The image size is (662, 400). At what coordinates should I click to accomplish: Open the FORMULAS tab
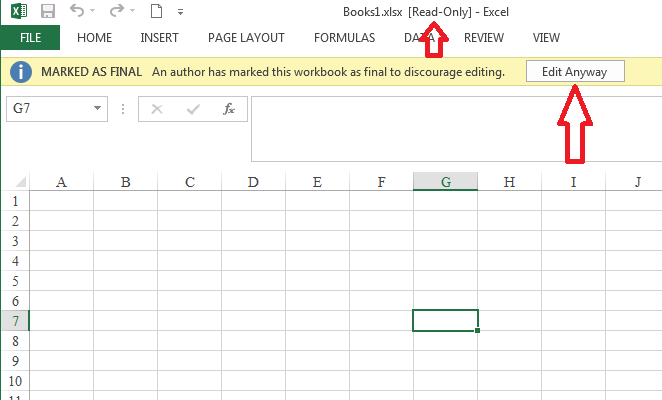[345, 38]
